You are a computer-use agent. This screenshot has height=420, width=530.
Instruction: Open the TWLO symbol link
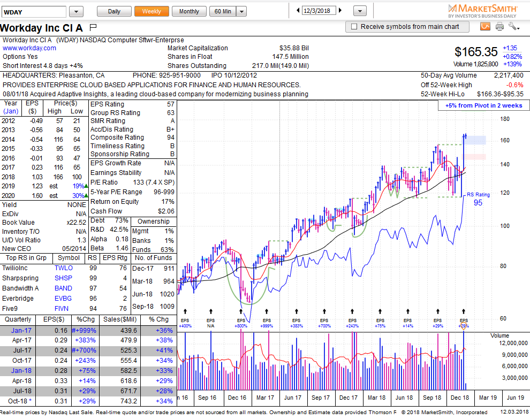pyautogui.click(x=64, y=268)
